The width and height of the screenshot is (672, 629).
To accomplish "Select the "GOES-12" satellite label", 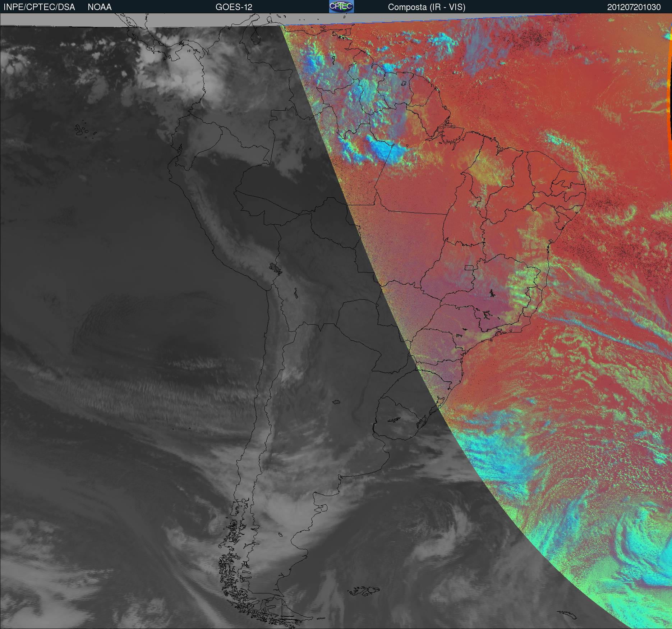I will tap(234, 7).
